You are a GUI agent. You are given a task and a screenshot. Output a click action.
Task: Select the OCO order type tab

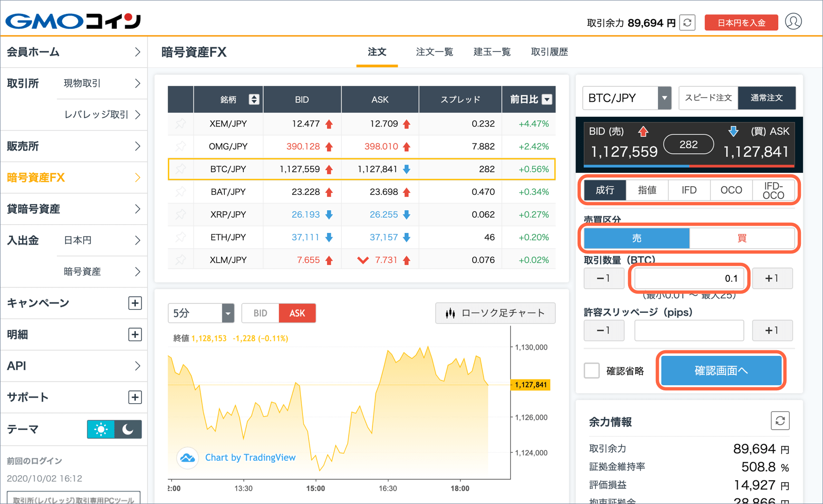point(731,190)
